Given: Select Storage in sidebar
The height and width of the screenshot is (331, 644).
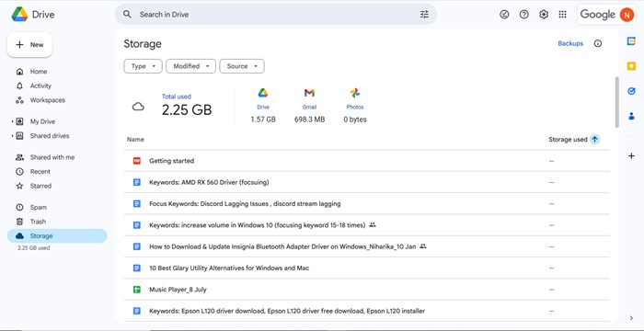Looking at the screenshot, I should coord(57,236).
